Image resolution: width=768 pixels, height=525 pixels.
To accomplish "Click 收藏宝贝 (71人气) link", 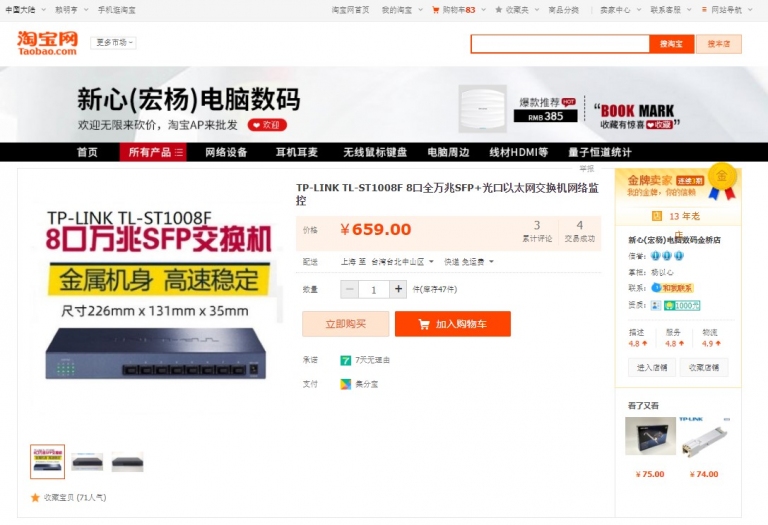I will coord(74,498).
